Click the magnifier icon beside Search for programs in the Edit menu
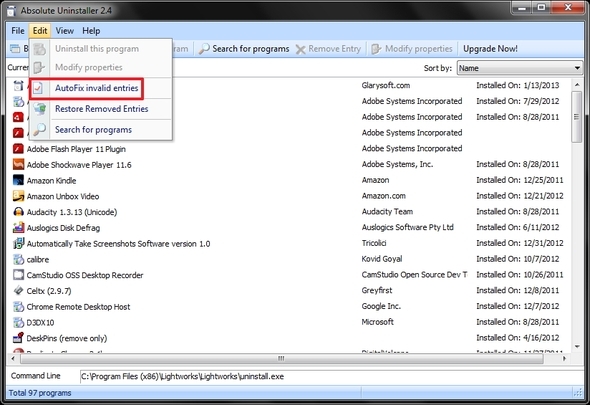 coord(39,130)
